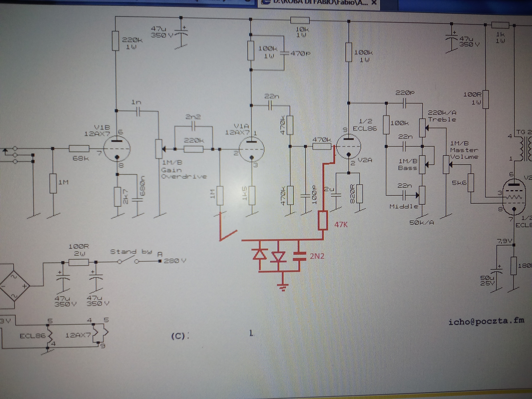Click the Treble 220k/A potentiometer

click(x=422, y=128)
